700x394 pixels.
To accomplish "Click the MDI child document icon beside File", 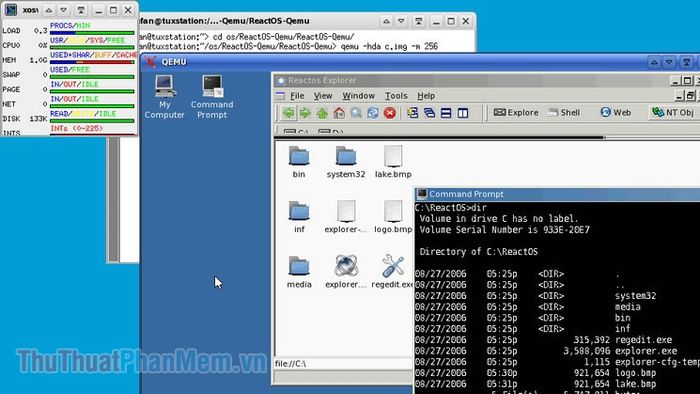I will (280, 95).
